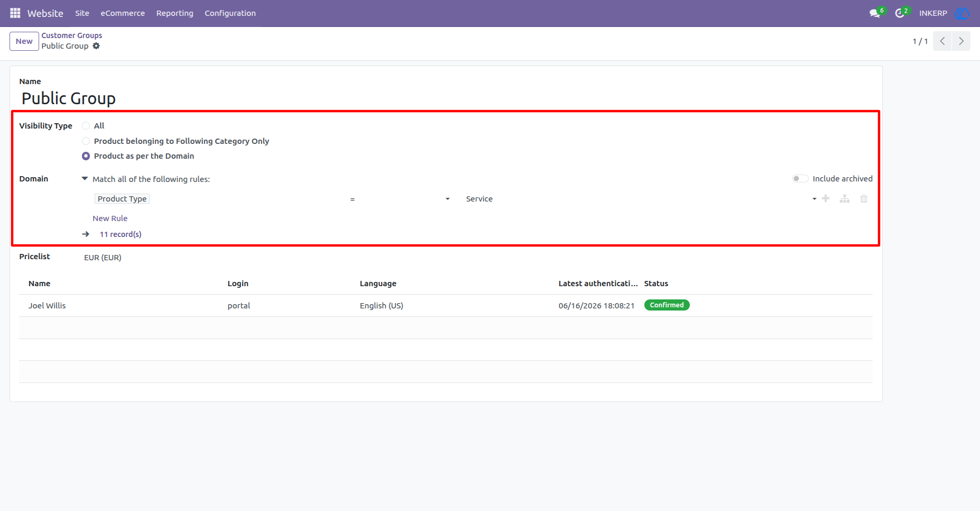Click the New button
The width and height of the screenshot is (980, 511).
[x=24, y=41]
